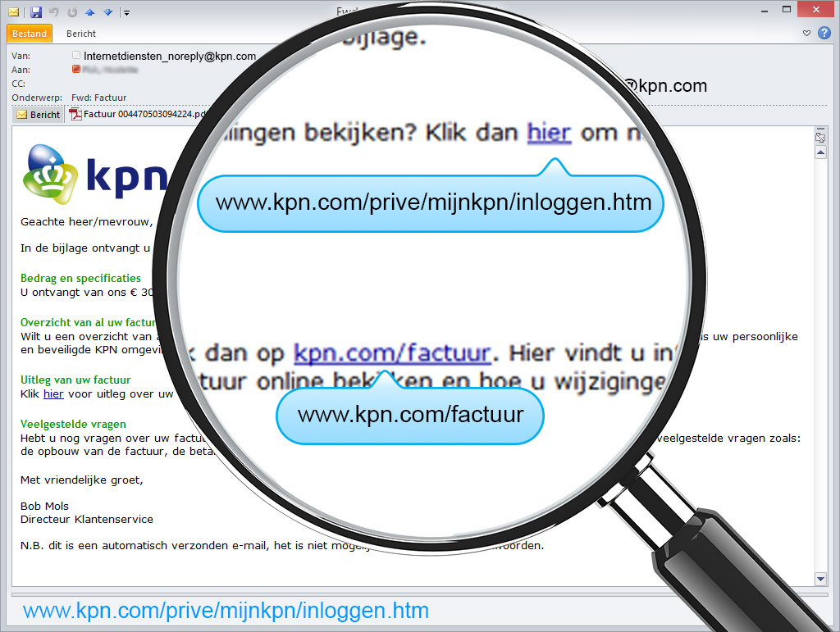This screenshot has height=632, width=840.
Task: Click the 'Bedrag en specificaties' heading
Action: tap(80, 278)
